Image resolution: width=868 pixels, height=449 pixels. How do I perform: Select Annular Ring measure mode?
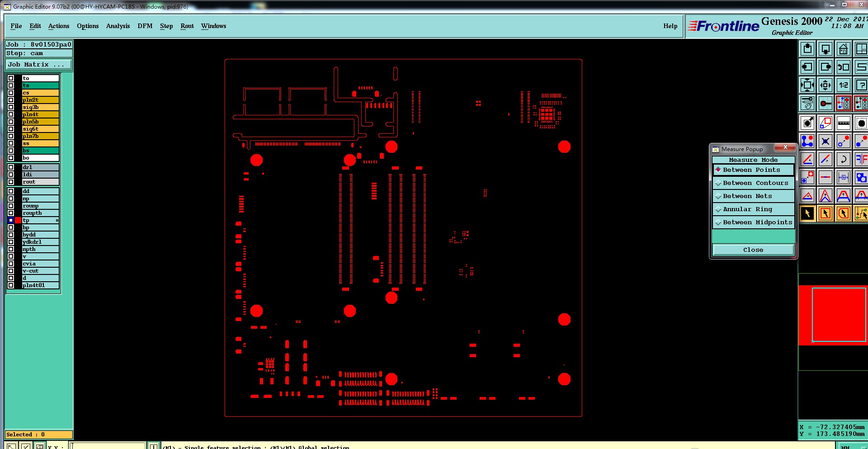point(753,209)
